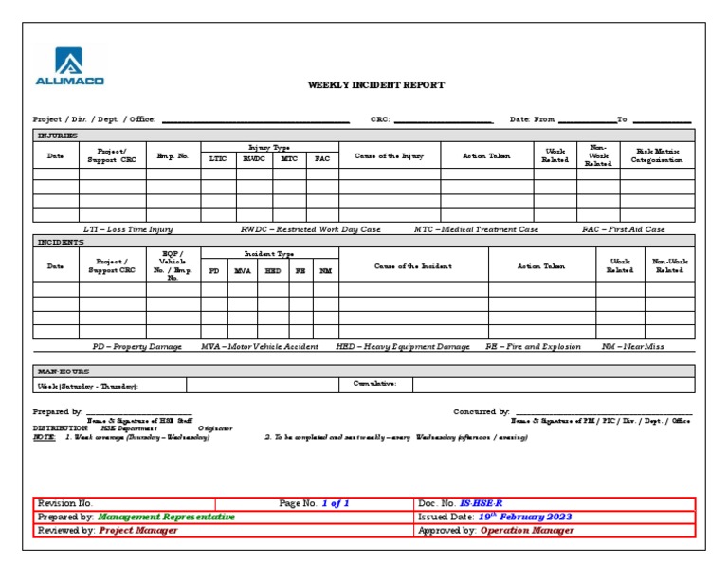Select 'Name & Signature of PM / PIC' caption

[x=600, y=421]
